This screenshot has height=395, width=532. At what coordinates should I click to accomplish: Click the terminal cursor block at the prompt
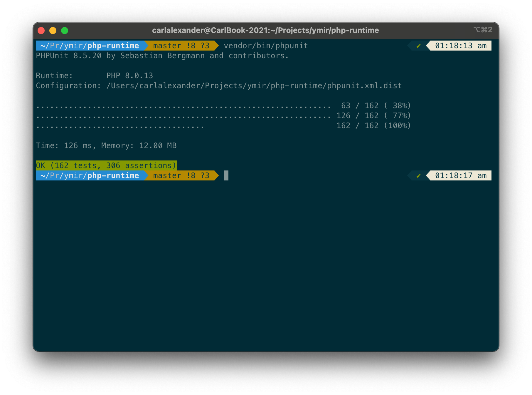pyautogui.click(x=226, y=175)
